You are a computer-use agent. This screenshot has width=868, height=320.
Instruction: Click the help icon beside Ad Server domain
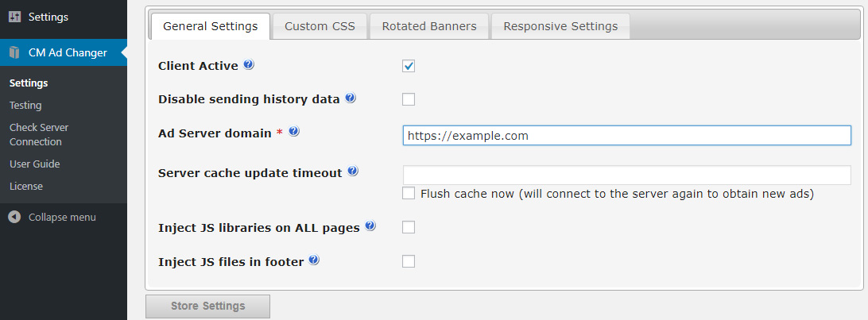pyautogui.click(x=294, y=132)
